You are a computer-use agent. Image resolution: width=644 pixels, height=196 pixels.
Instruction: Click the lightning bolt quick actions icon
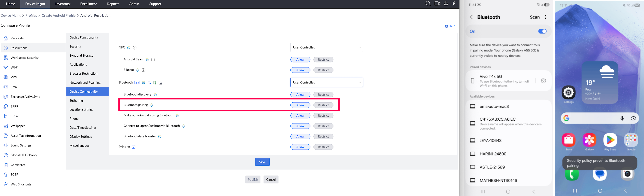(454, 4)
